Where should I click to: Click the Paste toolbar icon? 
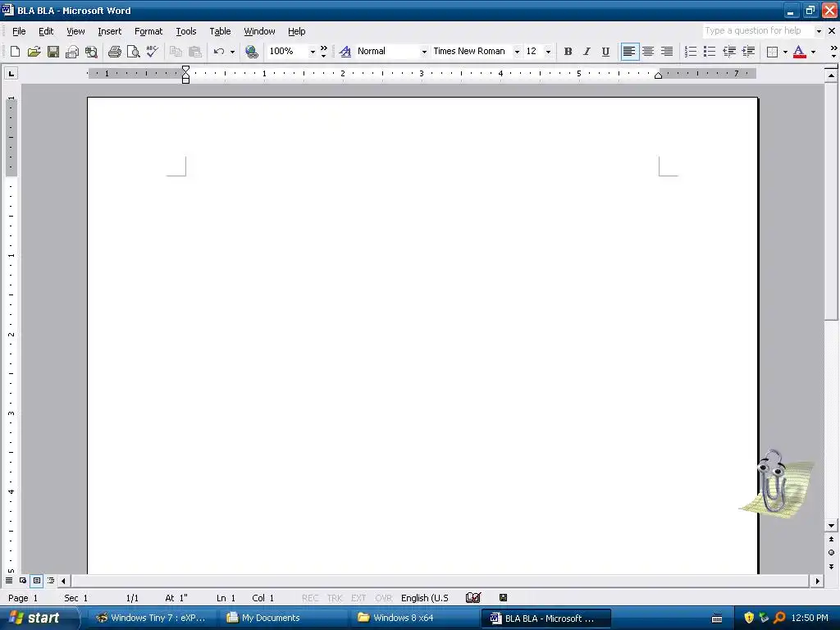pyautogui.click(x=195, y=52)
